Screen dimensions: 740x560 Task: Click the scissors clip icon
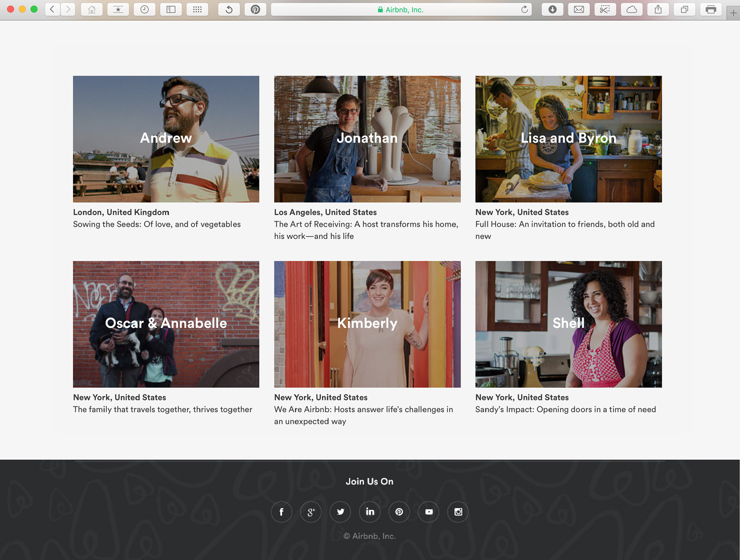pos(605,9)
